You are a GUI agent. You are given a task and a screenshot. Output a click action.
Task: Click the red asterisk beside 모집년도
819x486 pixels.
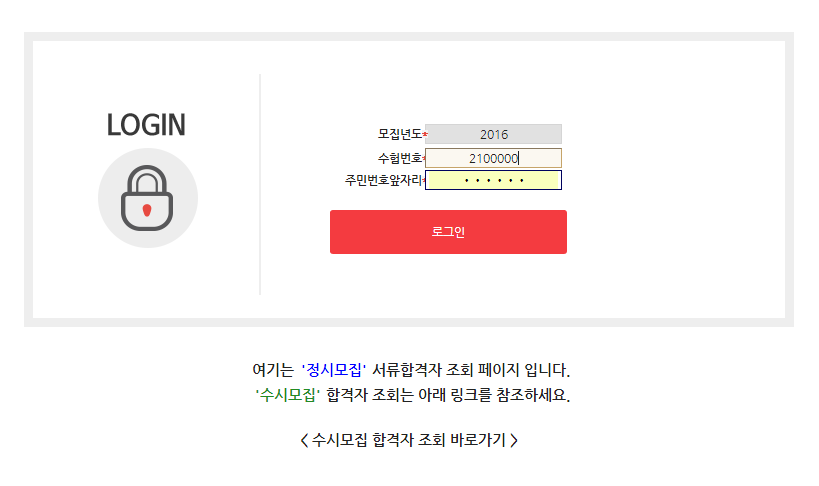pos(425,135)
